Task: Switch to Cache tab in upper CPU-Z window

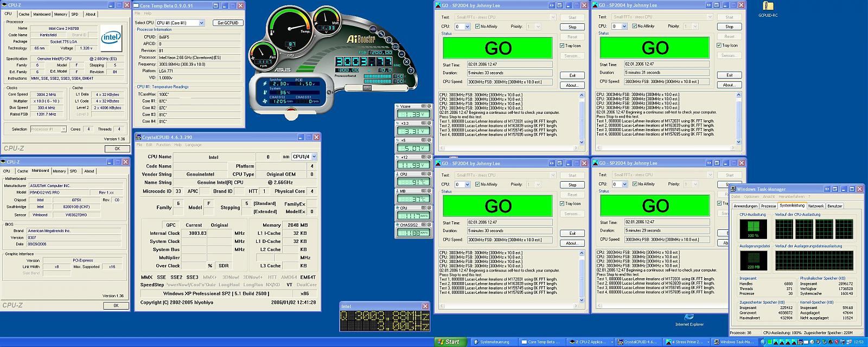Action: point(24,15)
